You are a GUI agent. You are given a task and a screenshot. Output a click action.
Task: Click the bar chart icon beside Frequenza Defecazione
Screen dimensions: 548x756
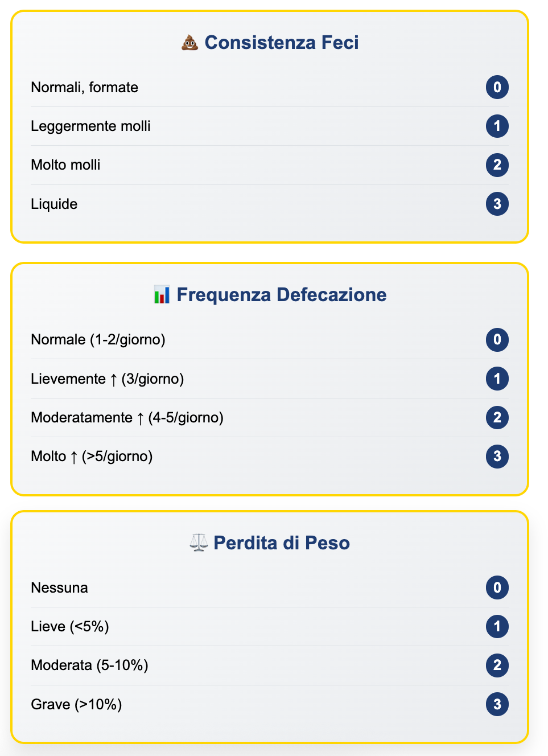[x=162, y=295]
